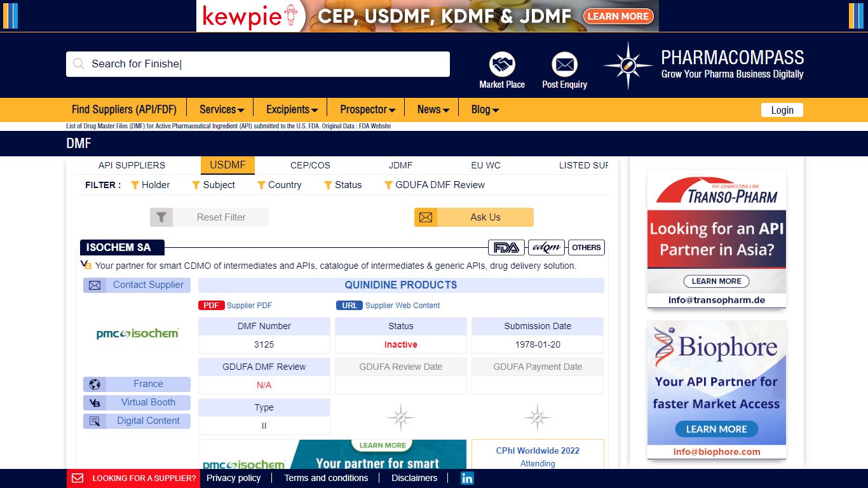This screenshot has height=488, width=868.
Task: Click the PMC Isochem bottom banner ad
Action: point(332,454)
